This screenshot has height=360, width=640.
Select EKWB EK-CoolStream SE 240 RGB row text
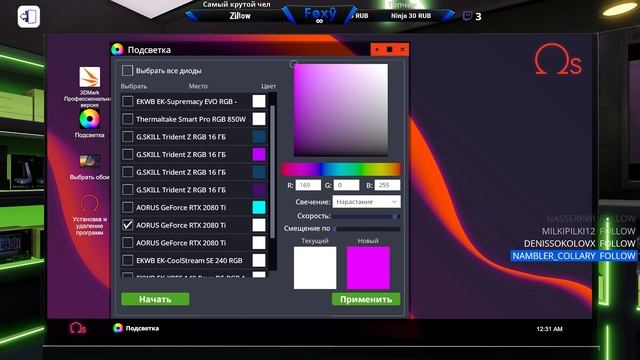(x=189, y=260)
